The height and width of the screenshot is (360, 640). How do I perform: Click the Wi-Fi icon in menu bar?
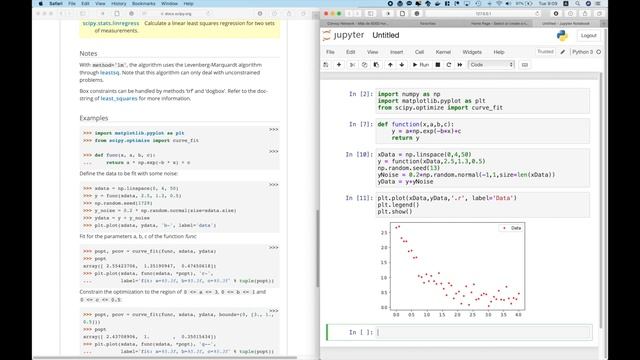[499, 3]
